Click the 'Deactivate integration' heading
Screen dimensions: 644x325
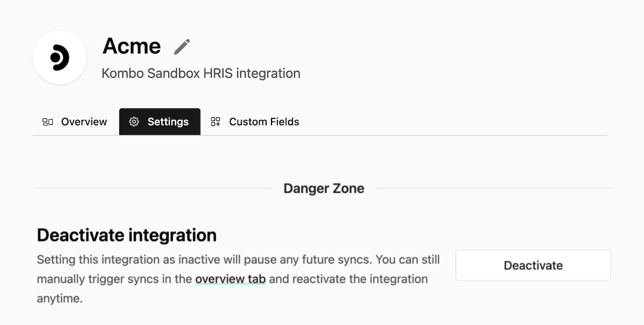coord(127,235)
